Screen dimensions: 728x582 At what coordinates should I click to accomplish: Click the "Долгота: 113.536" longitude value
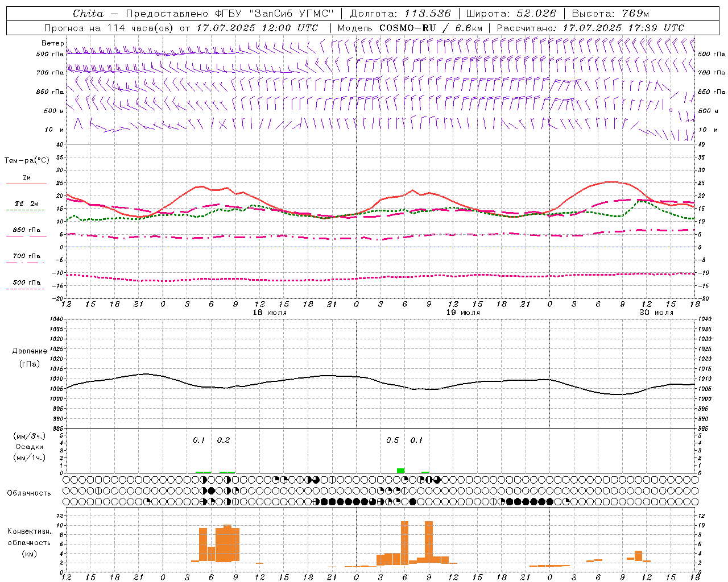[400, 14]
